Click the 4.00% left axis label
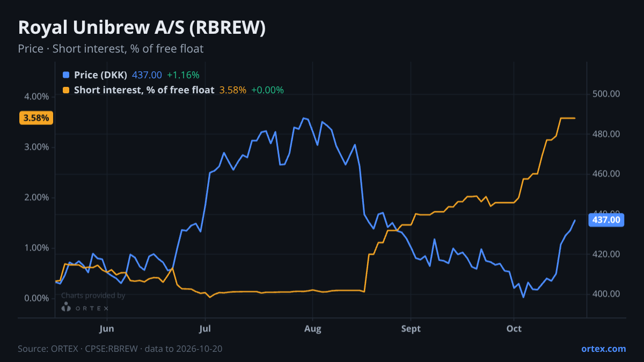 click(36, 97)
